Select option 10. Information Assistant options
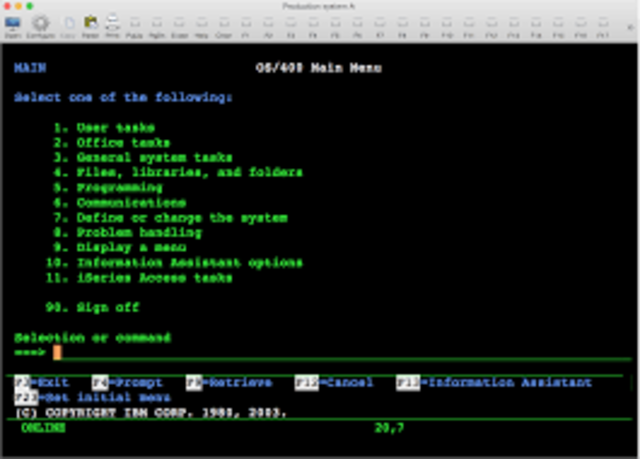640x459 pixels. click(x=174, y=262)
